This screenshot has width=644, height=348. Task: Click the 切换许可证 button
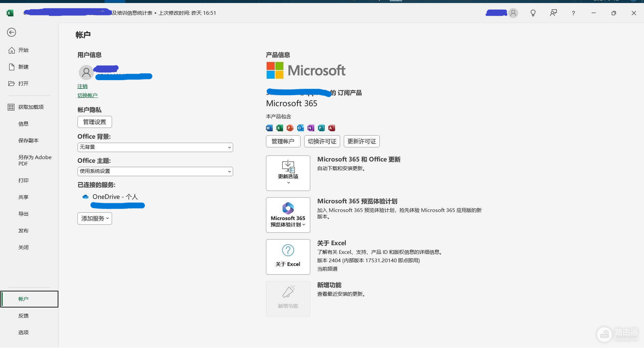pyautogui.click(x=322, y=141)
